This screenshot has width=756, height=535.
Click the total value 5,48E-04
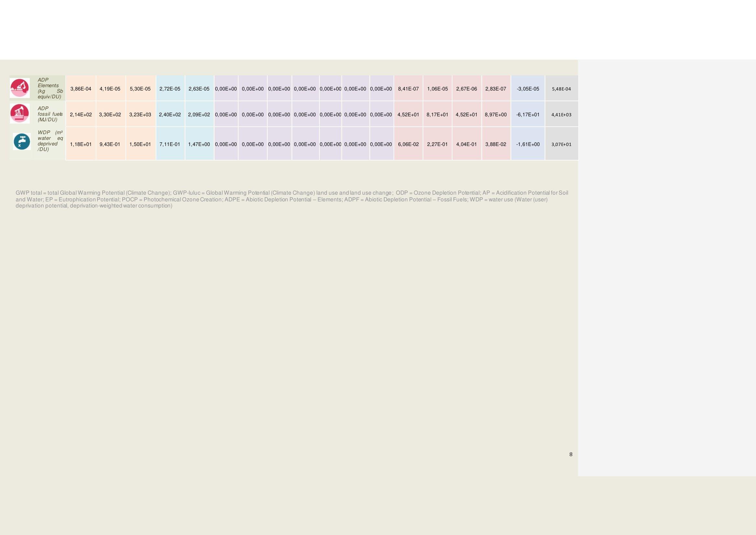[x=561, y=89]
